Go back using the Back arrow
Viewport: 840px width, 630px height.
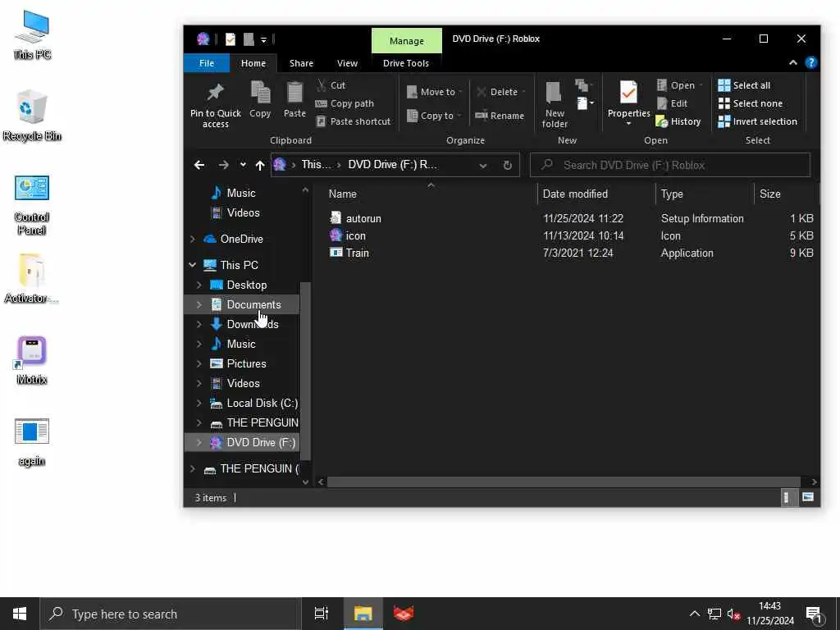click(199, 165)
